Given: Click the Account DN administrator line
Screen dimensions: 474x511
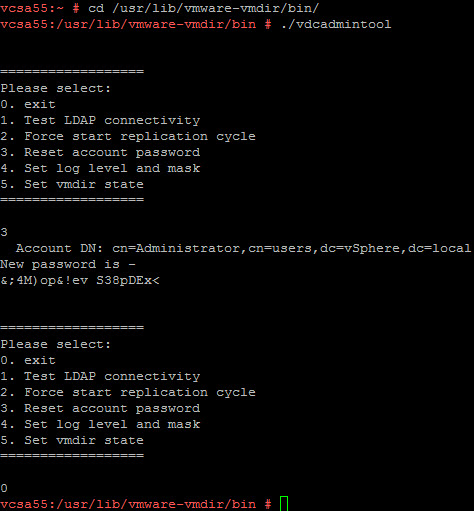Looking at the screenshot, I should click(x=243, y=248).
